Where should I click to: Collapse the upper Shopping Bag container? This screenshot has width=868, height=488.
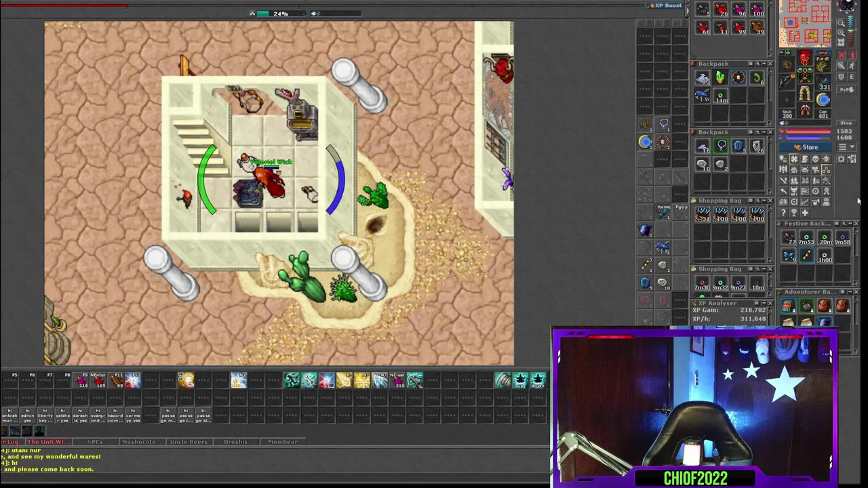[764, 201]
